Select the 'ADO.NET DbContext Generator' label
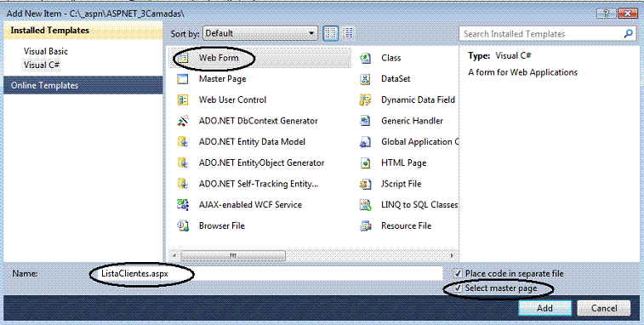The width and height of the screenshot is (644, 325). [259, 121]
